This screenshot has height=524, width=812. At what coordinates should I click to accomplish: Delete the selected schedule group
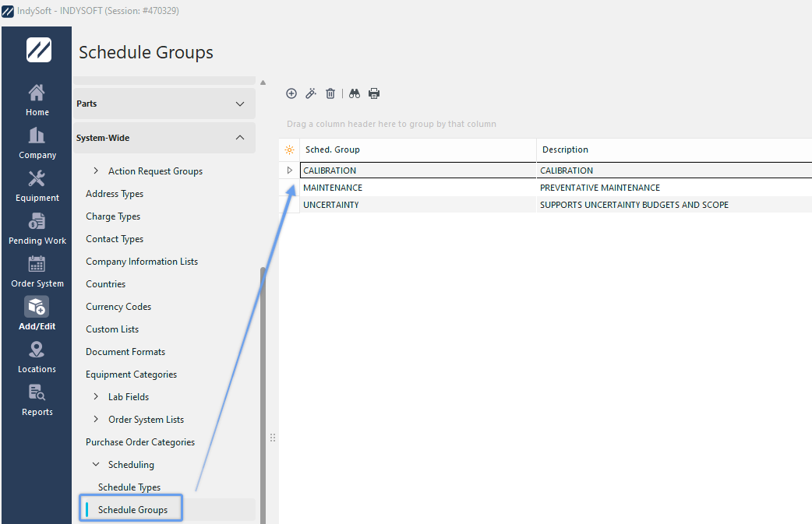click(x=330, y=93)
